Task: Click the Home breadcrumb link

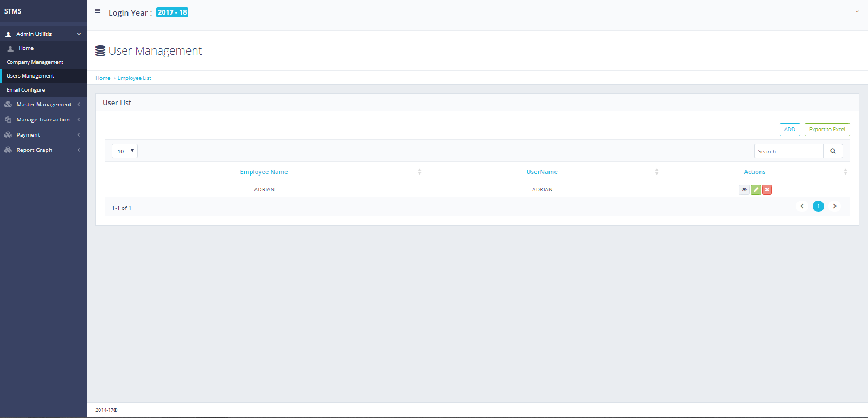Action: (103, 78)
